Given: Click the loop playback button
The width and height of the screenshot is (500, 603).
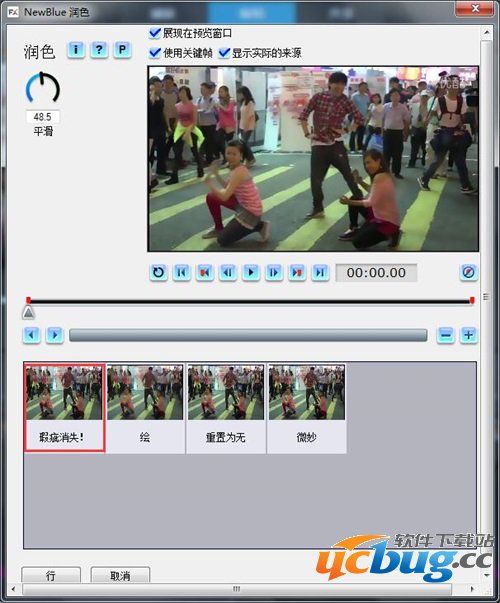Looking at the screenshot, I should 158,273.
